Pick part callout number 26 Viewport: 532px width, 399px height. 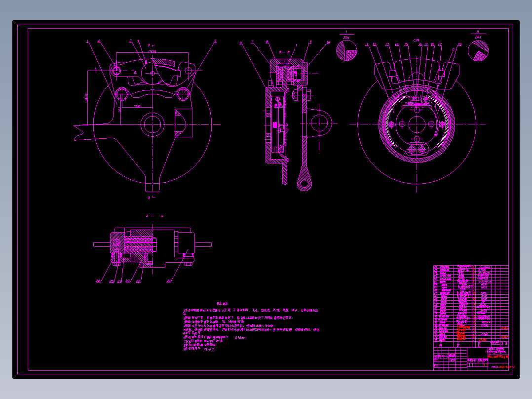point(98,281)
